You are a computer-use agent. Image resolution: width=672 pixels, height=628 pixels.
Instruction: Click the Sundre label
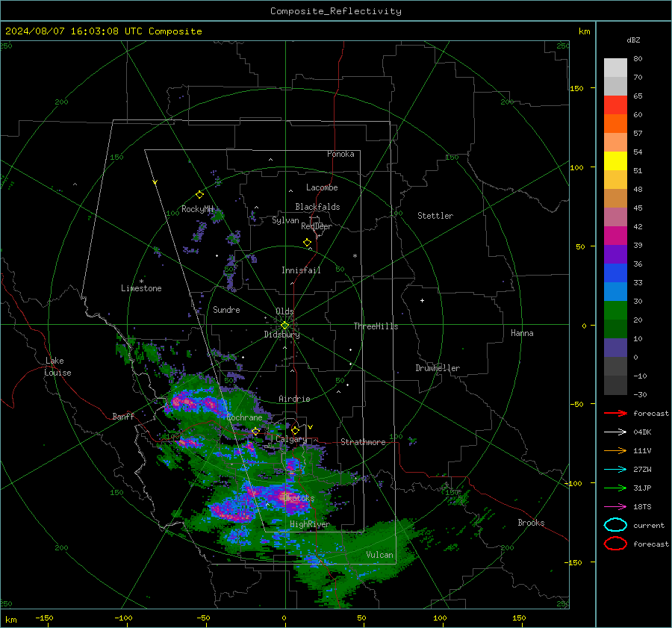pos(226,310)
